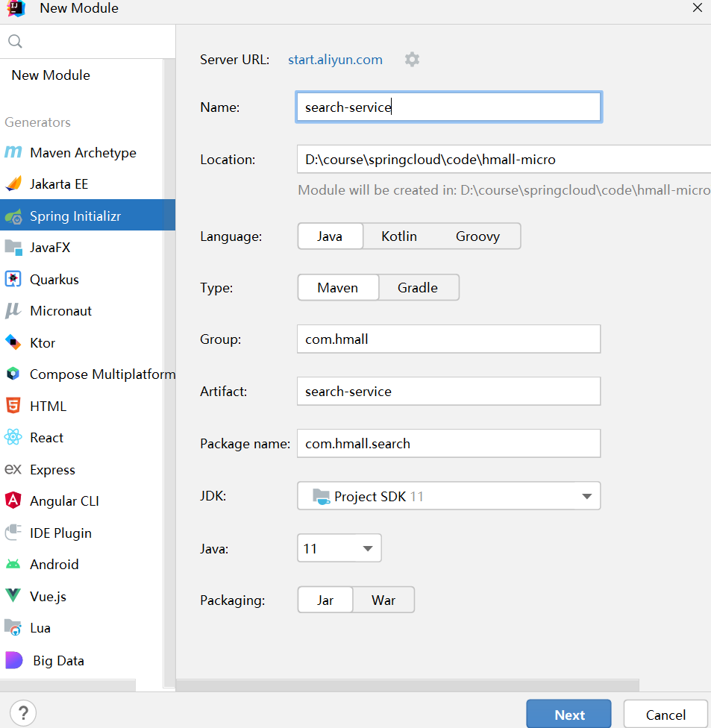Open the Java version dropdown
Screen dimensions: 711x728
pos(339,548)
